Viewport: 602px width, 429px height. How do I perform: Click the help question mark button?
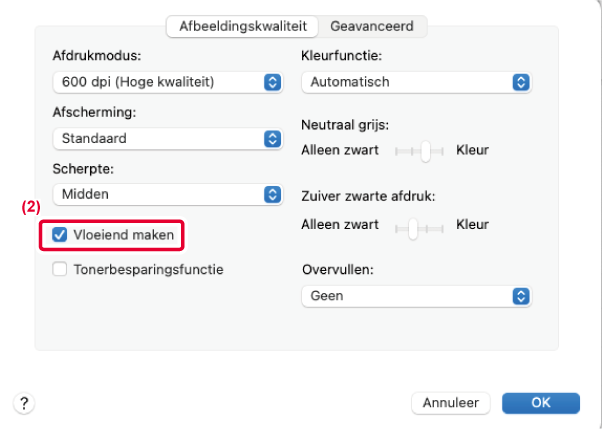click(x=22, y=403)
